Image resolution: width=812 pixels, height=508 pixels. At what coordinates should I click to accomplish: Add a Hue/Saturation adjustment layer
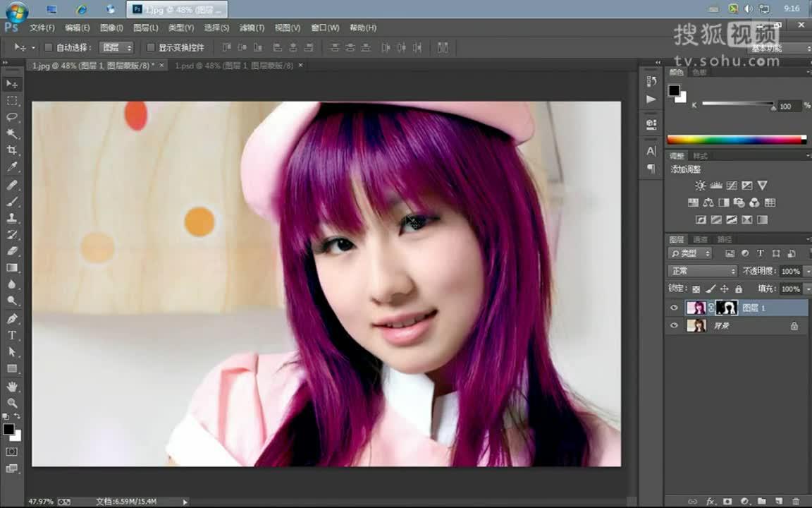[x=693, y=204]
